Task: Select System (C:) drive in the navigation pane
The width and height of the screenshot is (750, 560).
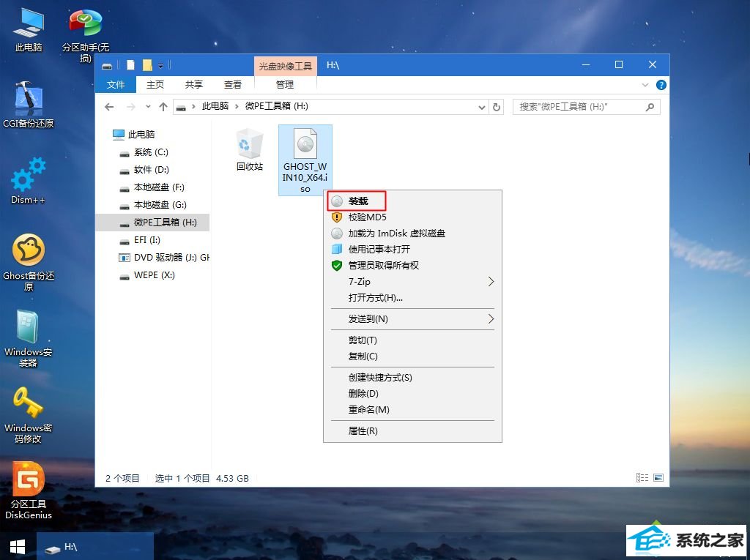Action: [151, 152]
